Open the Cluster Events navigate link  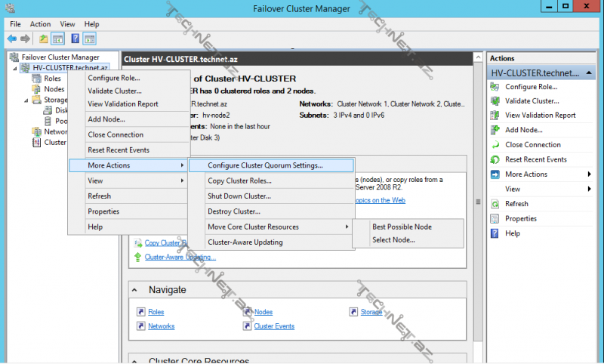274,326
